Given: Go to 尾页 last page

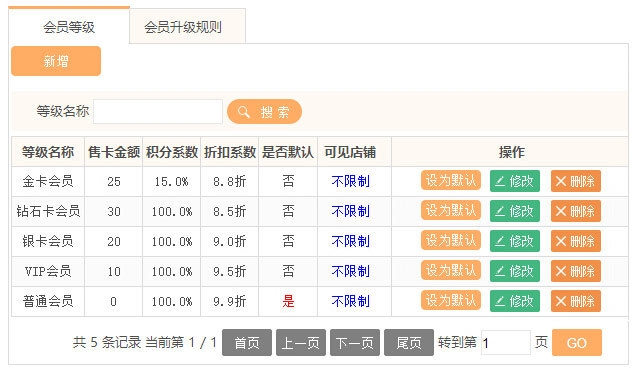Looking at the screenshot, I should point(409,343).
